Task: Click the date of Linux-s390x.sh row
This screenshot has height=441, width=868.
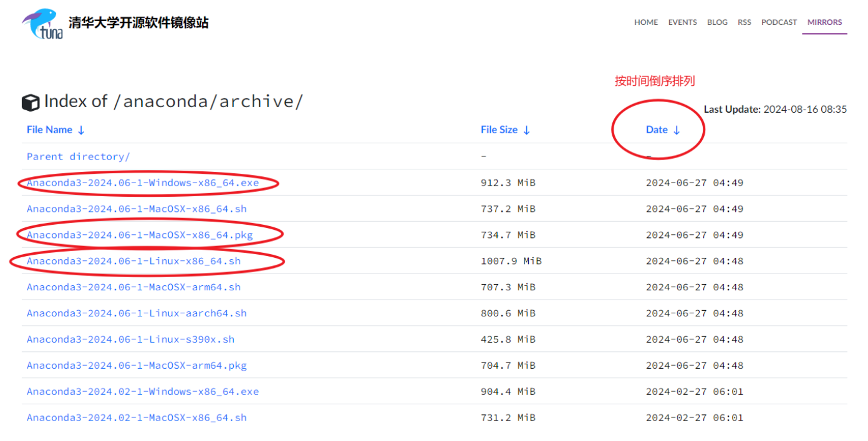Action: pyautogui.click(x=695, y=340)
